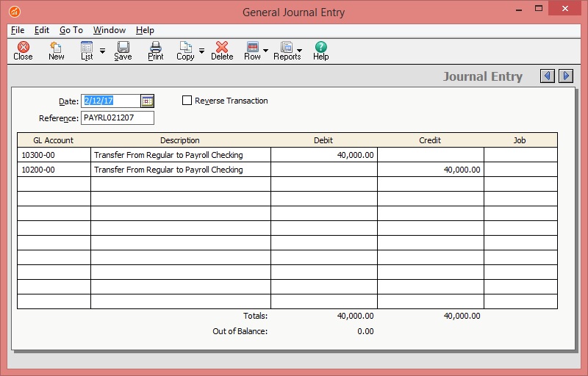Open the List toolbar icon

tap(87, 51)
